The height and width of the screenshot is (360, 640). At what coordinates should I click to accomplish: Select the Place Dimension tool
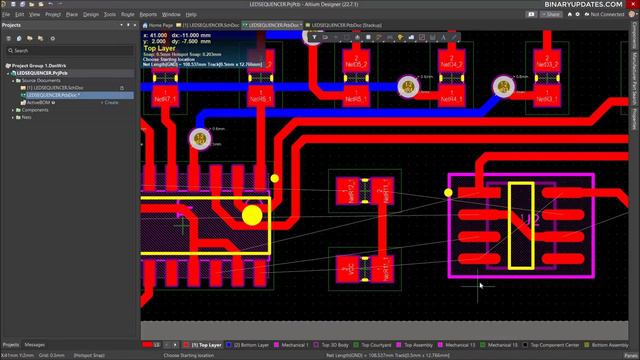click(433, 37)
